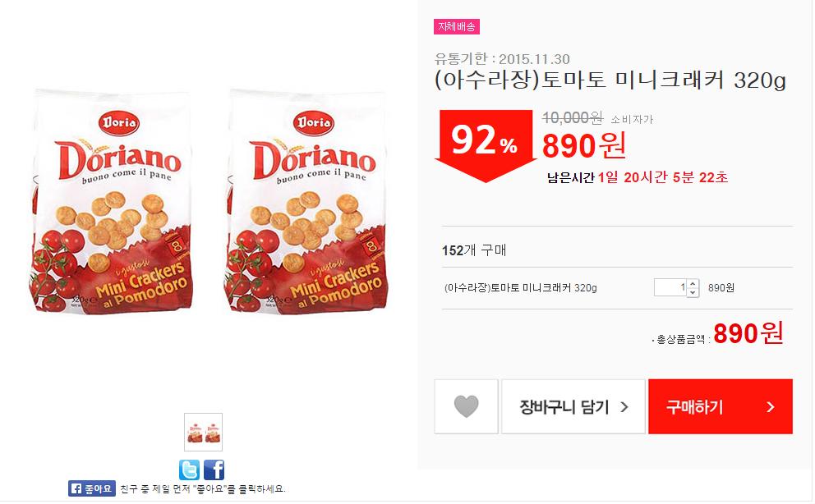
Task: Click the 152개 구매 purchase count
Action: point(474,250)
